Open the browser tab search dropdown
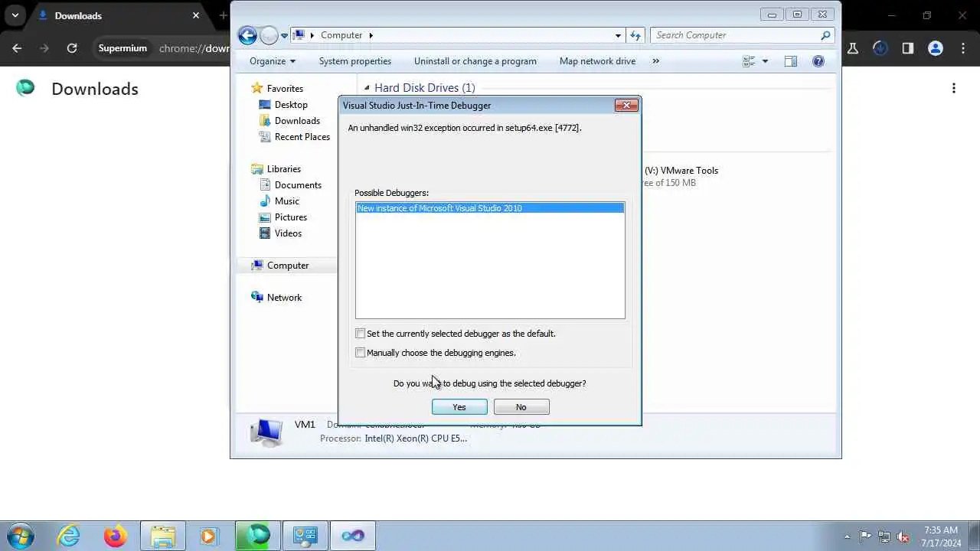The height and width of the screenshot is (551, 980). tap(15, 15)
